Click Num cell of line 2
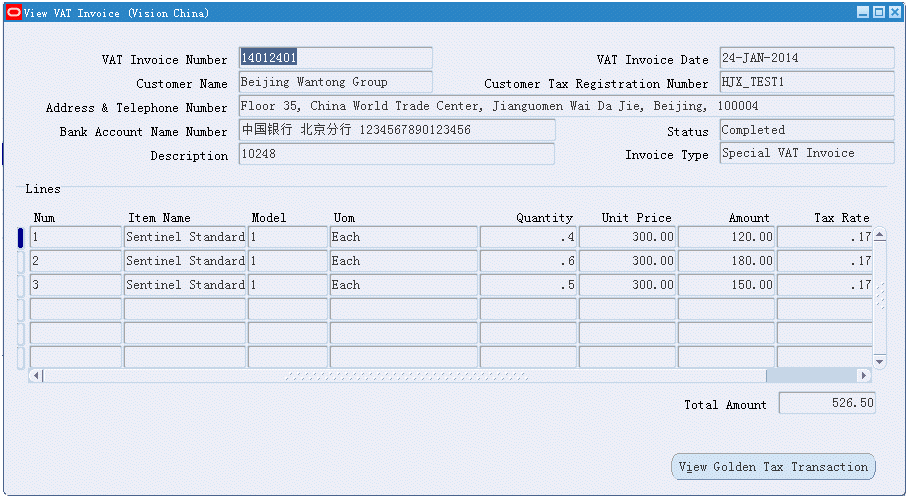Viewport: 908px width, 498px height. (76, 261)
